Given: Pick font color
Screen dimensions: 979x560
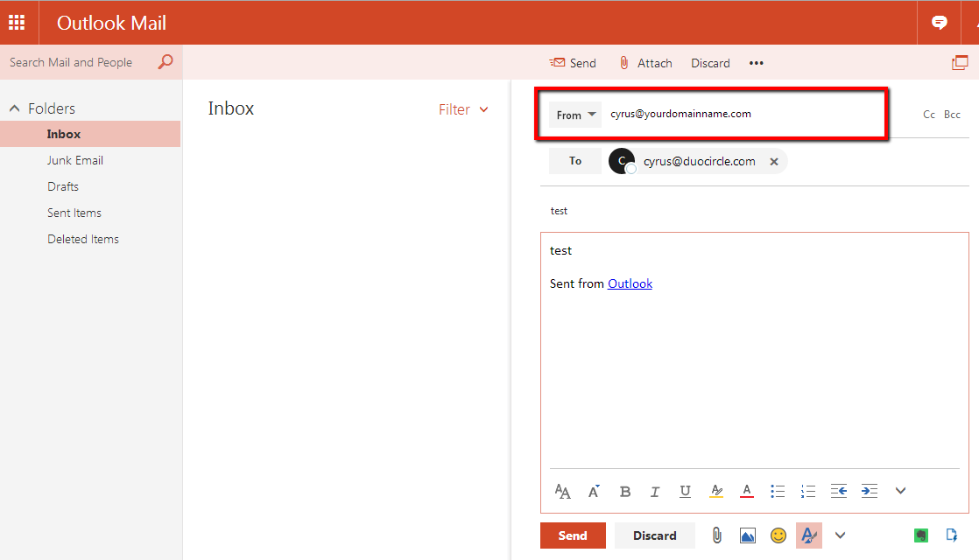Looking at the screenshot, I should click(747, 492).
